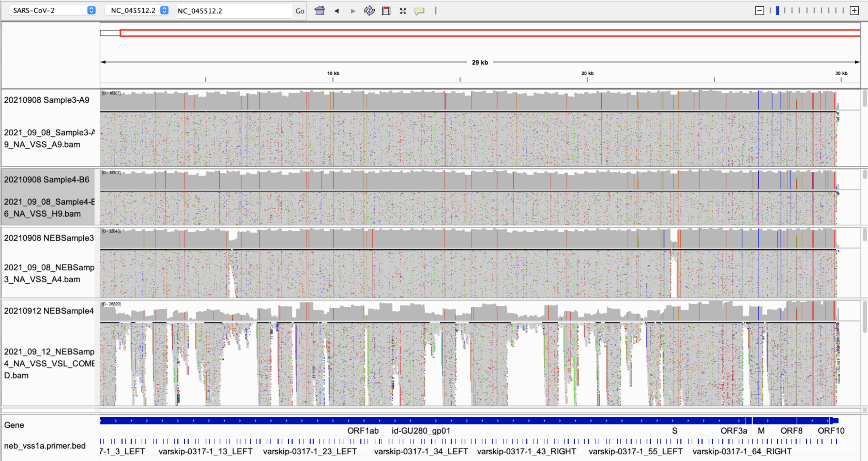Click the 10 kb ruler mark
868x461 pixels.
[x=333, y=74]
